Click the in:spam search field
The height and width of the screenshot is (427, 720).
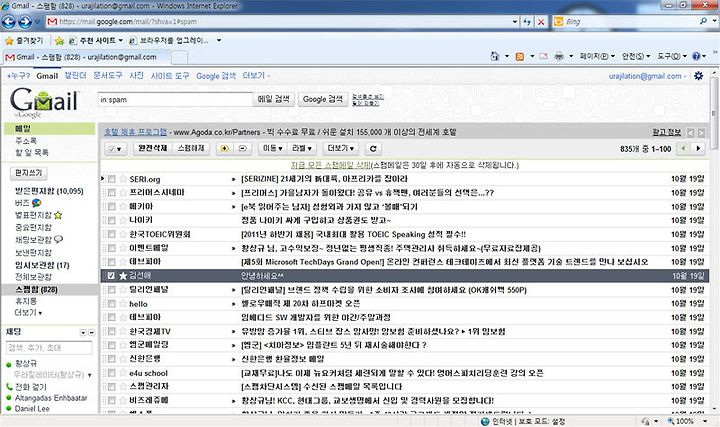[175, 100]
